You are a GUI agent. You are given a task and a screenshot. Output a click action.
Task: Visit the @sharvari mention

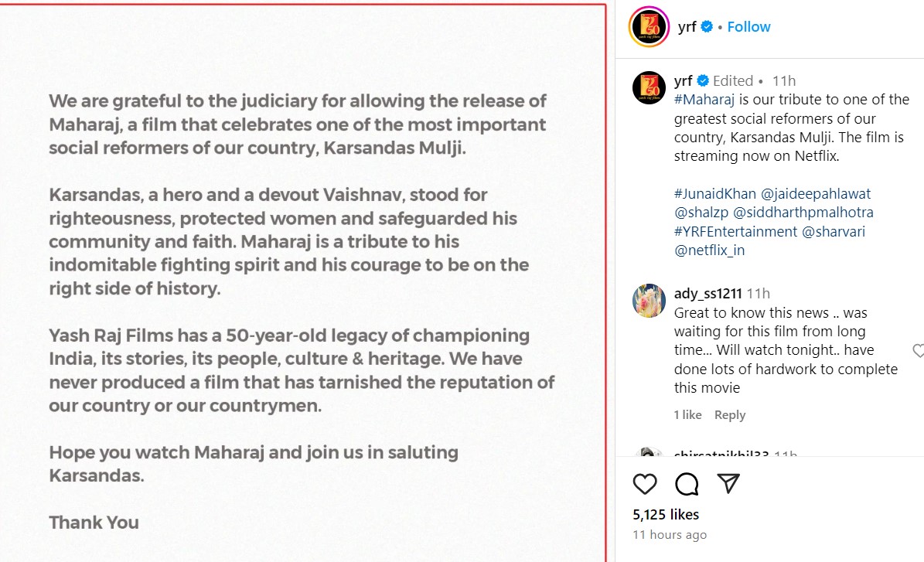click(834, 231)
